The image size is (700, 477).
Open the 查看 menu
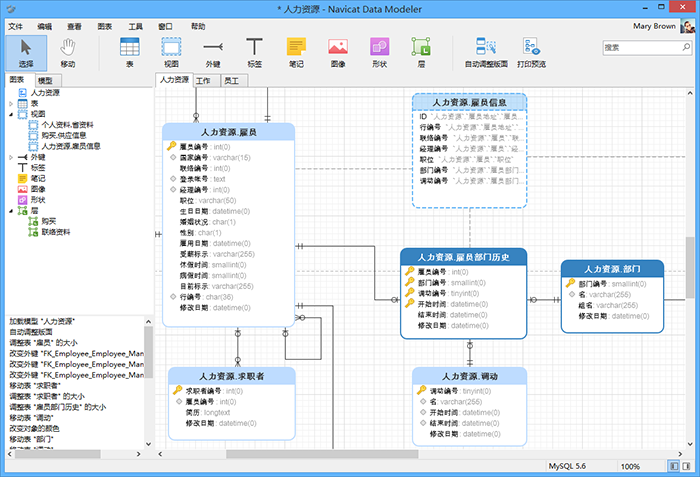pos(75,26)
